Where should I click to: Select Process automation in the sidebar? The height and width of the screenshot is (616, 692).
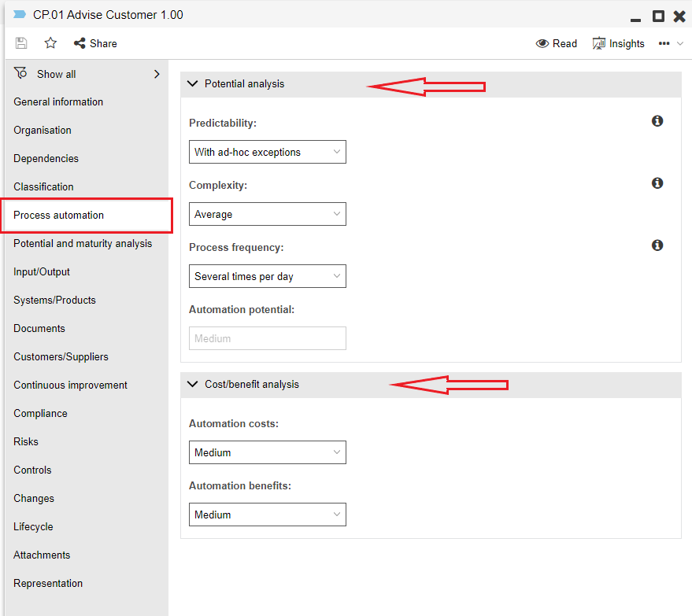pos(59,215)
